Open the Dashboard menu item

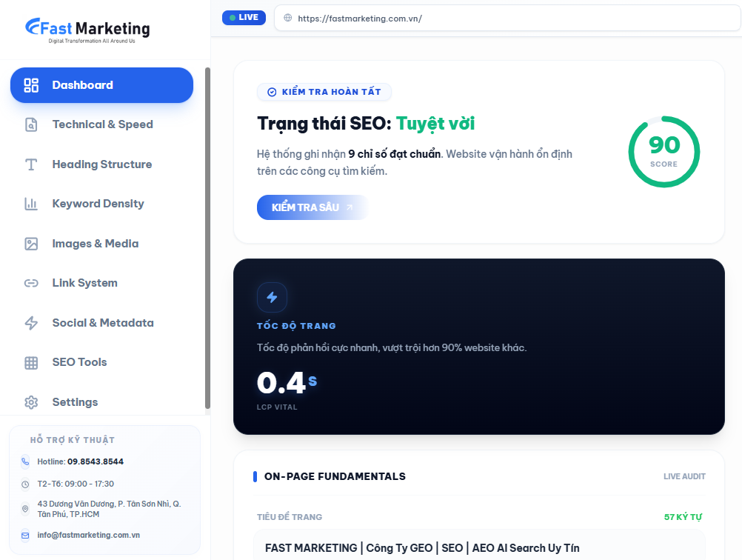(x=101, y=85)
